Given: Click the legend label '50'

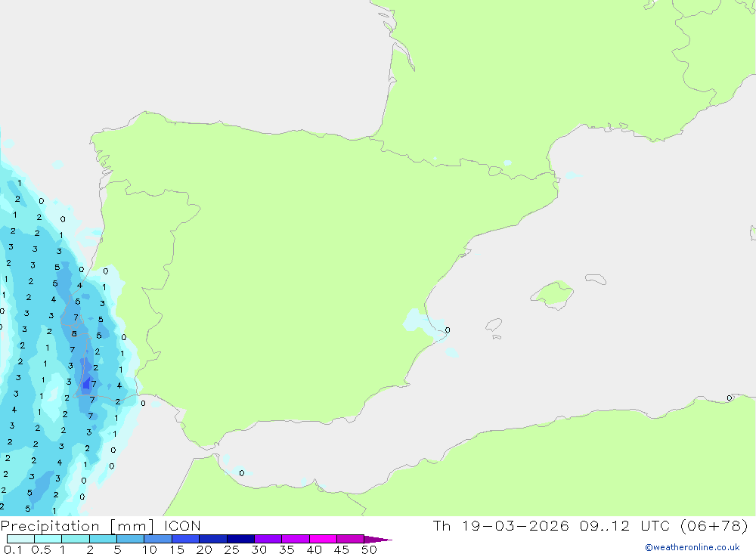Looking at the screenshot, I should click(x=370, y=549).
